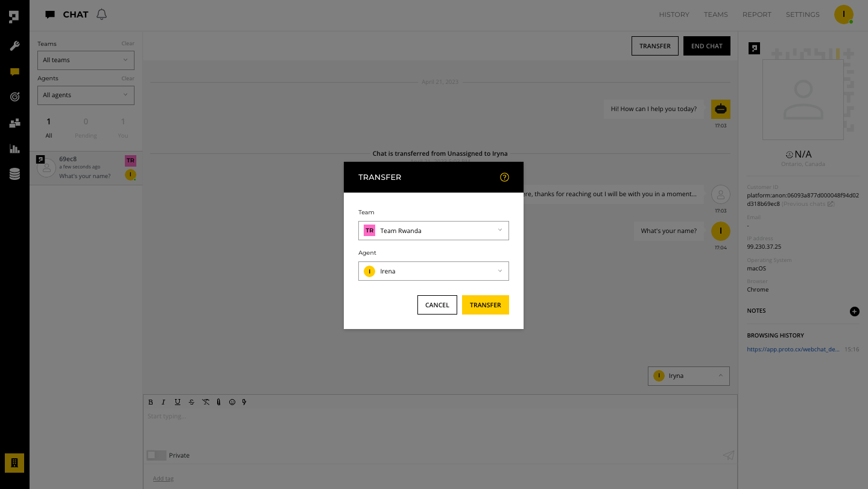The height and width of the screenshot is (489, 868).
Task: Select the You chats tab
Action: 123,128
